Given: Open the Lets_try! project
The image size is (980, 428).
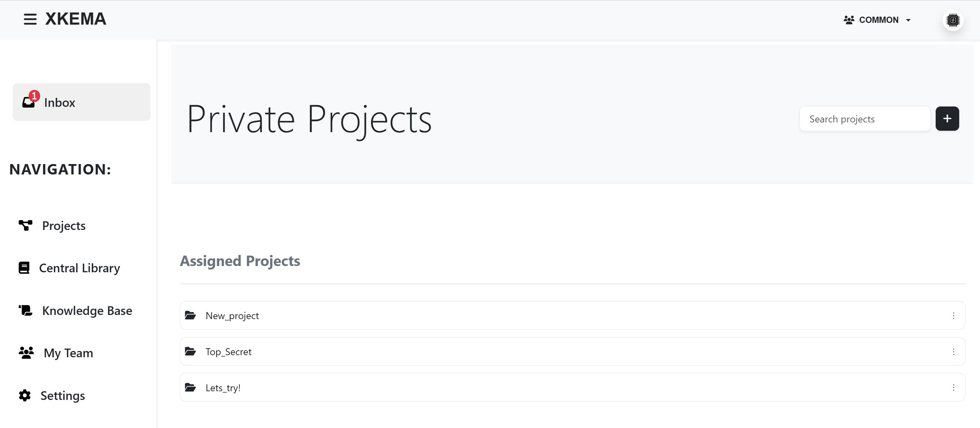Looking at the screenshot, I should 223,388.
